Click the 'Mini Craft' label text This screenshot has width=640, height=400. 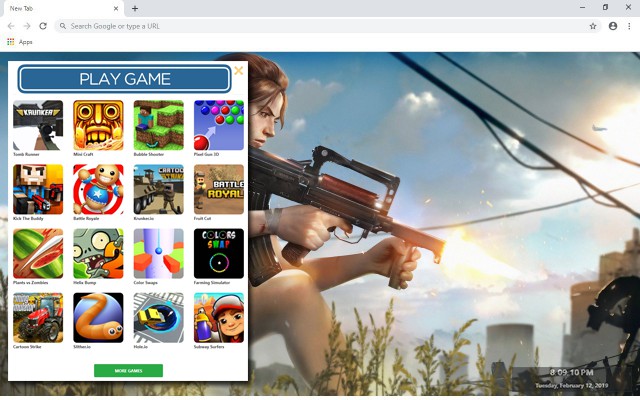[83, 154]
